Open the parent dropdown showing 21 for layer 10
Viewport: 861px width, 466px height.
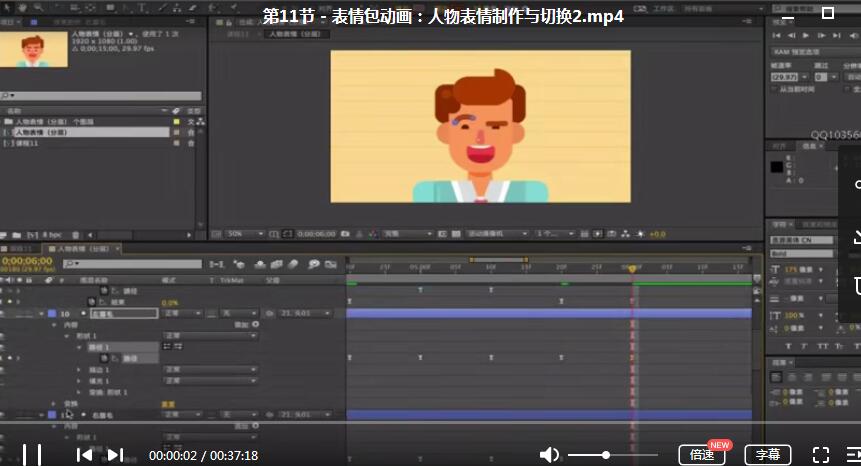(x=308, y=313)
